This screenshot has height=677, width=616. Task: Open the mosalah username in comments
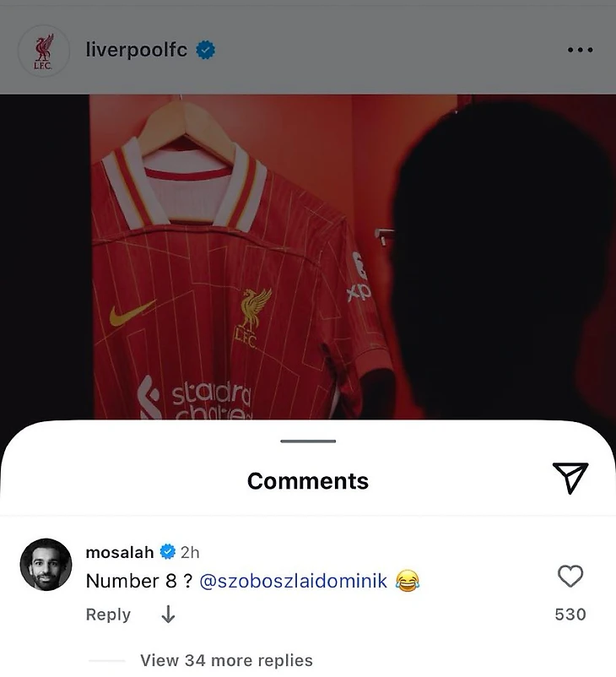point(120,552)
